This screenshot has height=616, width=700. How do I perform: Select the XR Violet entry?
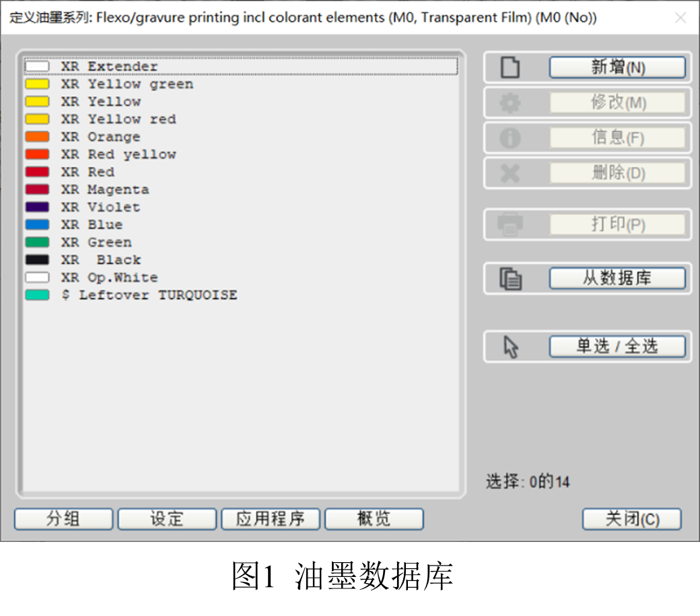tap(241, 207)
